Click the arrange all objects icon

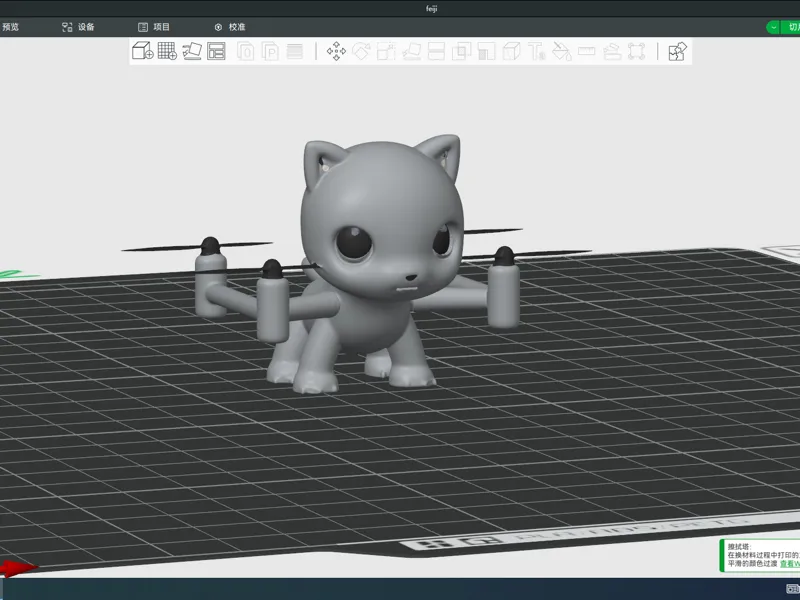(216, 51)
